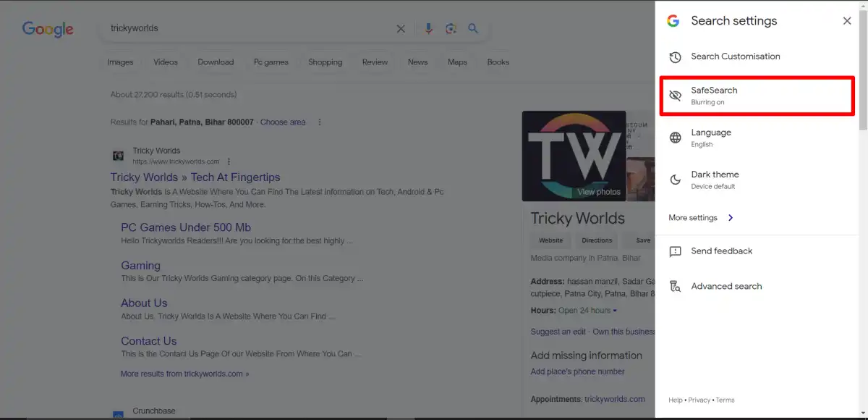Click the Google logo on the results page
The width and height of the screenshot is (868, 420).
coord(48,29)
